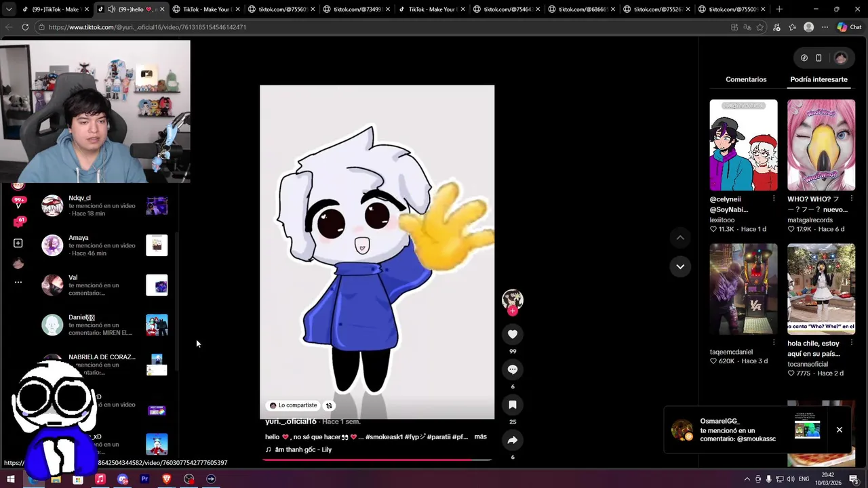
Task: Go to previous video with up arrow
Action: 680,238
